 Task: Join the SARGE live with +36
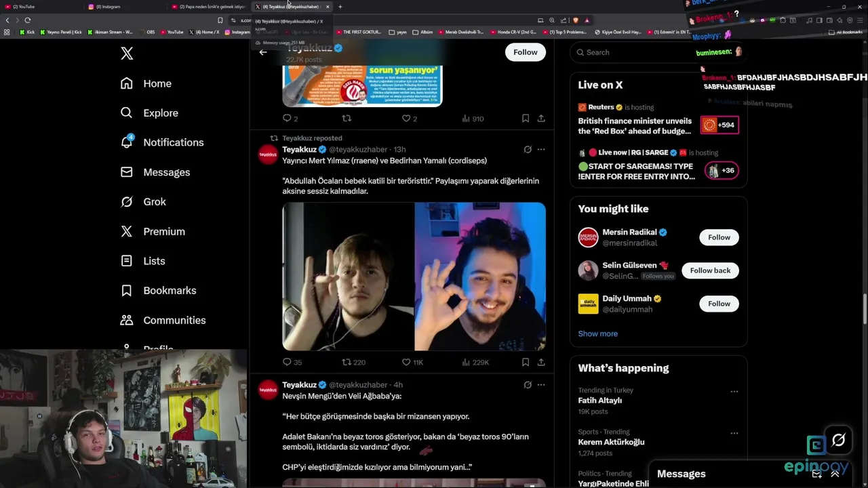tap(722, 170)
